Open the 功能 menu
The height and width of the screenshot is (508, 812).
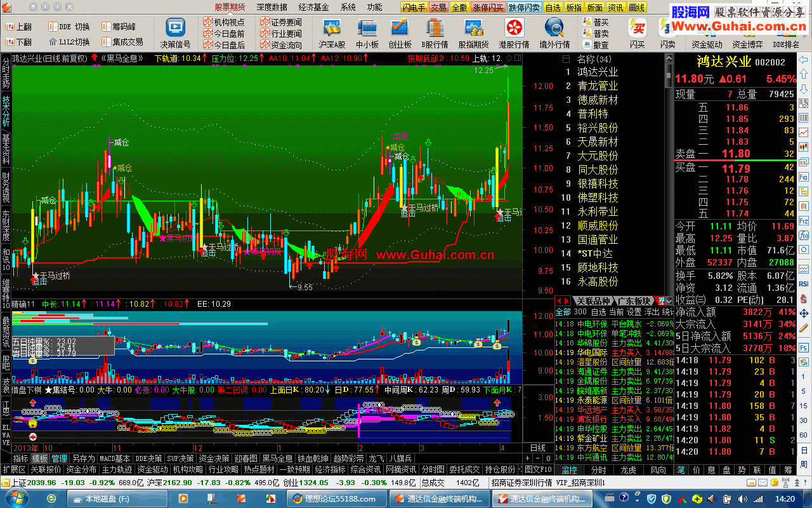click(374, 7)
